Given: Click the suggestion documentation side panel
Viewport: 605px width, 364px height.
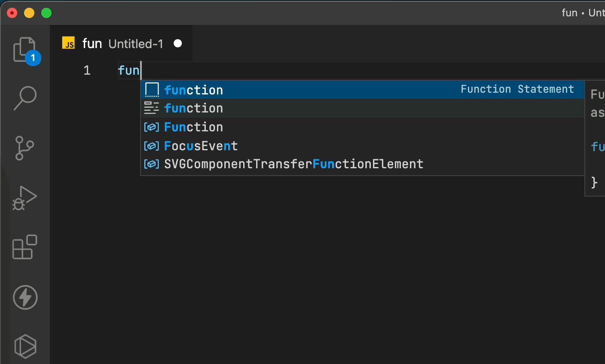Looking at the screenshot, I should [595, 138].
